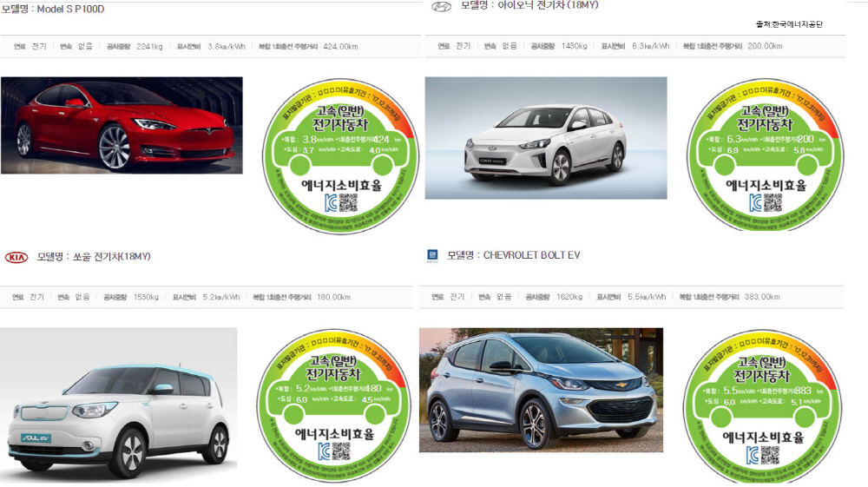Open the red Tesla Model S photo
The width and height of the screenshot is (868, 487).
click(x=122, y=126)
